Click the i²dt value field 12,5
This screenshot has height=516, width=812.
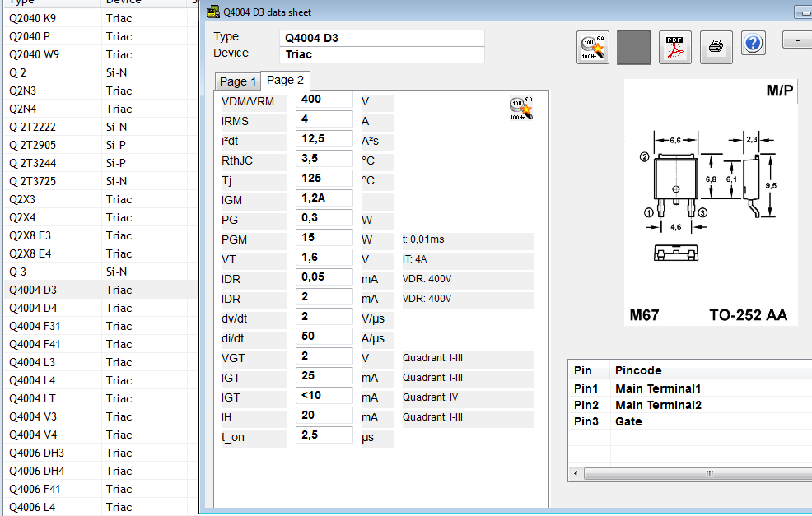tap(324, 139)
